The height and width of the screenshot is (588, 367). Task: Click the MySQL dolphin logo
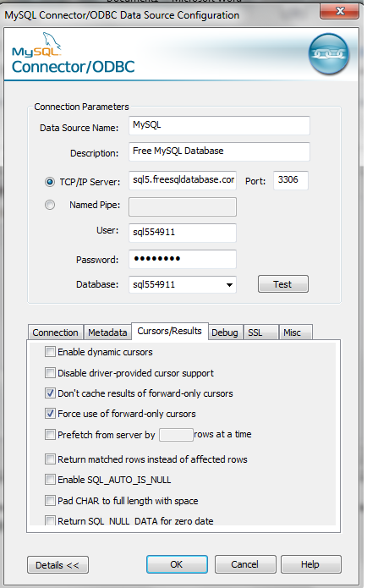[36, 45]
